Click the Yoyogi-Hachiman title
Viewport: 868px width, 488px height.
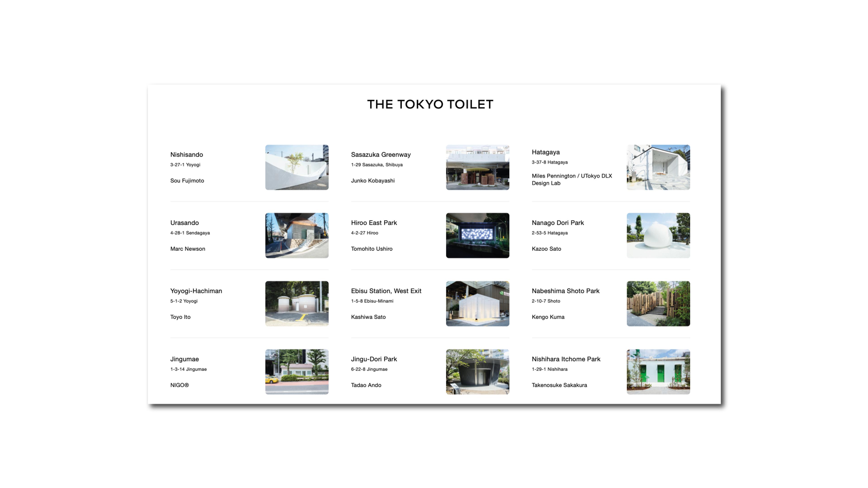click(x=196, y=291)
